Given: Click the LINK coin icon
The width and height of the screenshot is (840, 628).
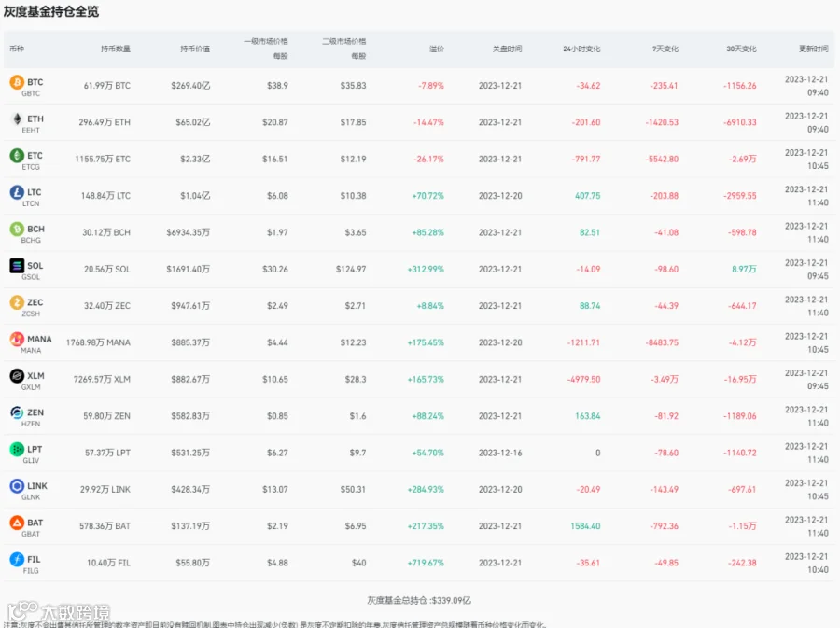Looking at the screenshot, I should [17, 485].
